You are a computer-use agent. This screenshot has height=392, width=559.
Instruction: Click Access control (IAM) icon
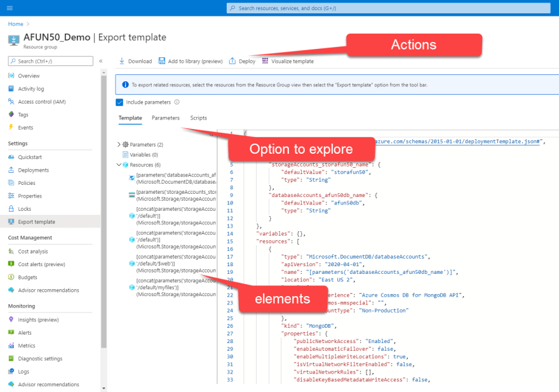tap(11, 102)
